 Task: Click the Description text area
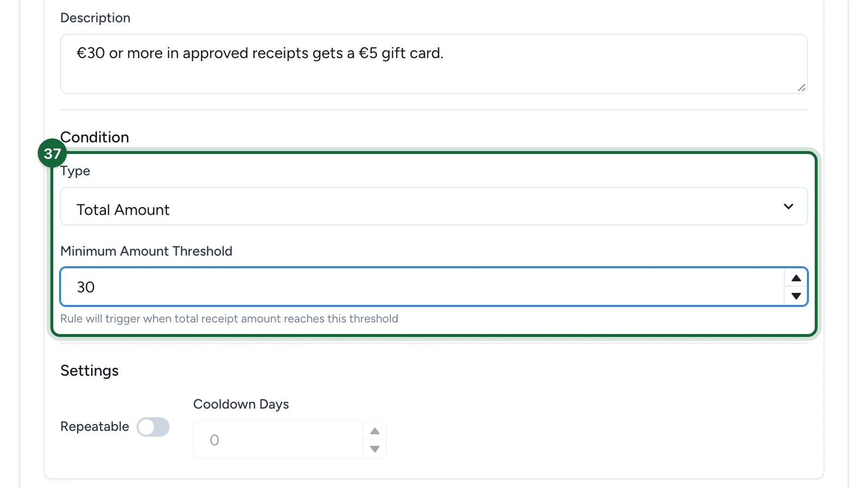click(433, 64)
